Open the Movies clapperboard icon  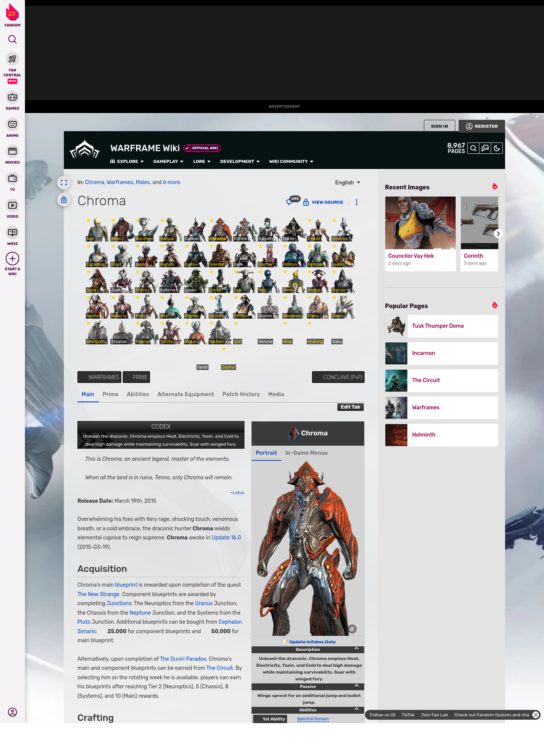[12, 151]
